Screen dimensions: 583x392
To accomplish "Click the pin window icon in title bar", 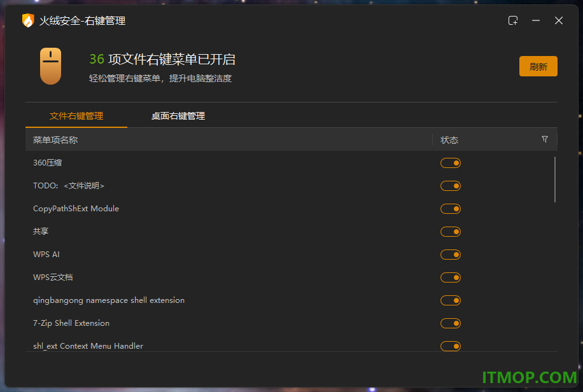I will tap(513, 20).
